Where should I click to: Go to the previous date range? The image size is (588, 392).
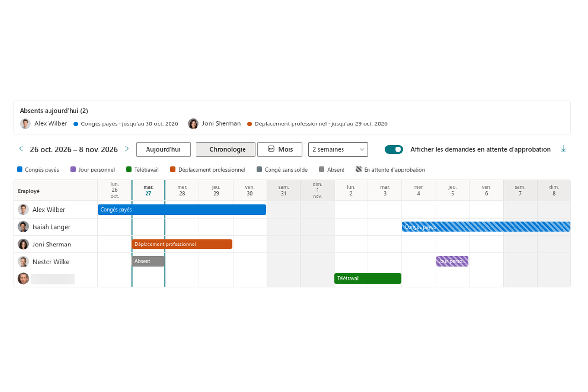click(21, 149)
